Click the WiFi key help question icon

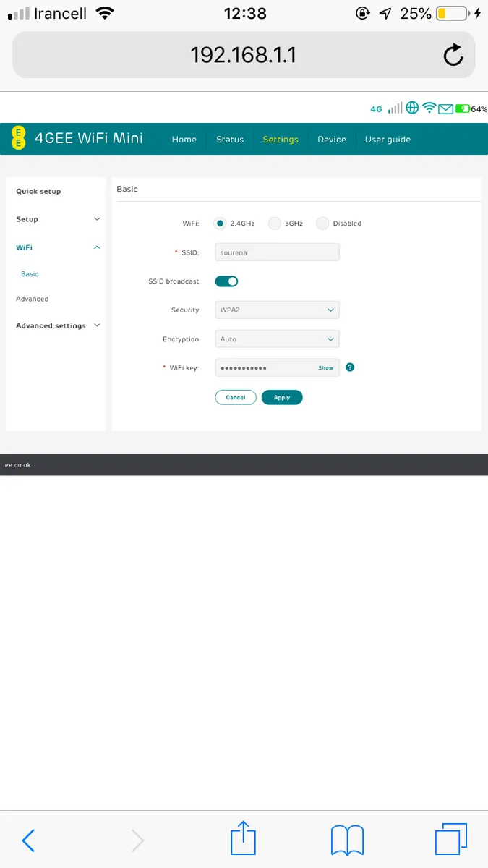tap(350, 367)
